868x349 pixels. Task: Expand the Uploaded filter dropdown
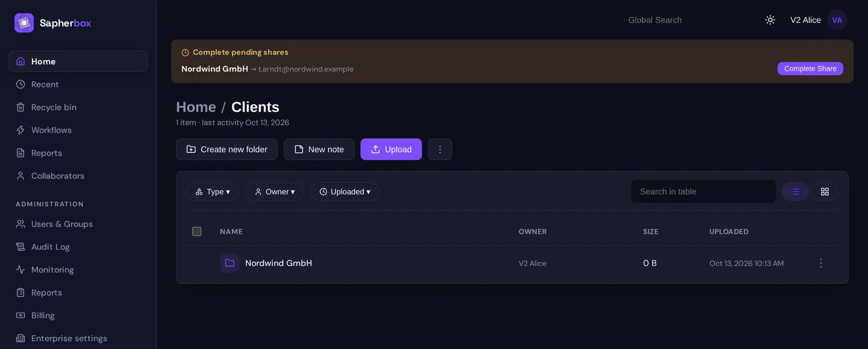(x=345, y=192)
